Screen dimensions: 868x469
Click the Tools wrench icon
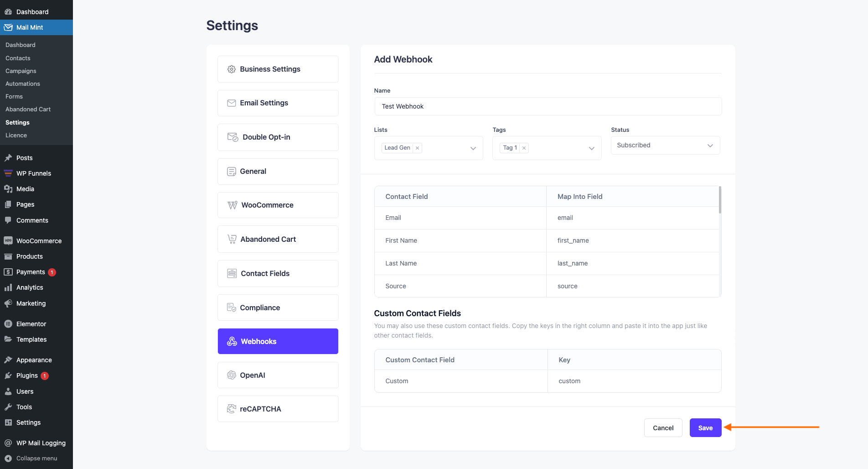click(8, 407)
